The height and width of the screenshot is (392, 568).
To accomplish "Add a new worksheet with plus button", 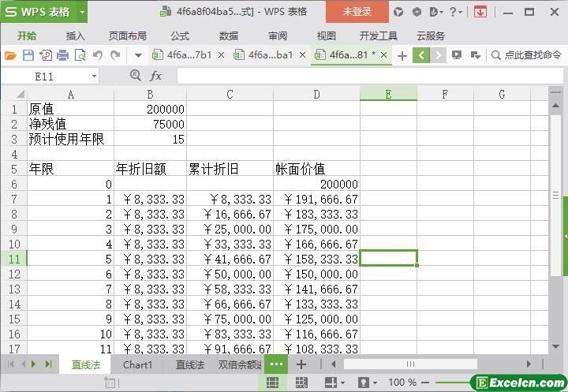I will [x=301, y=364].
